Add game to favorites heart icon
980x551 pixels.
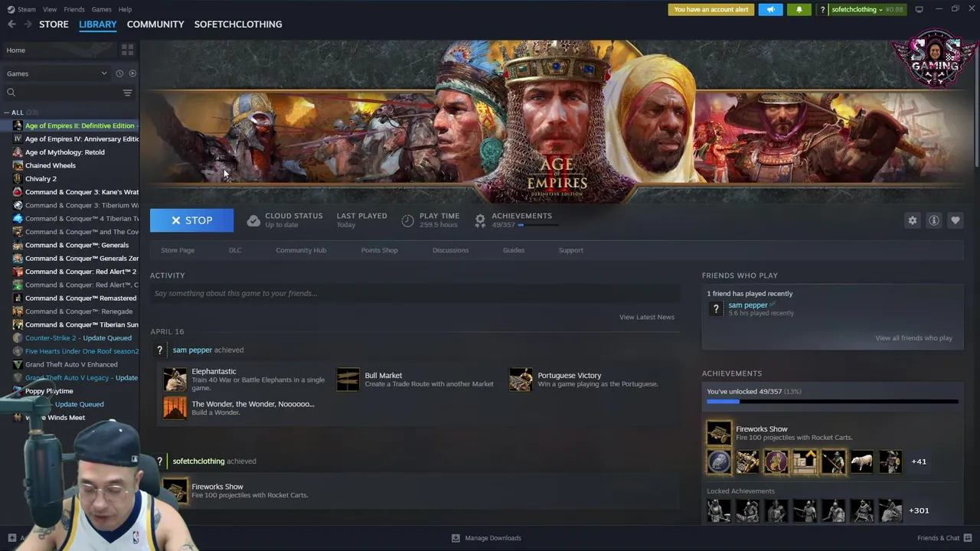click(x=955, y=220)
